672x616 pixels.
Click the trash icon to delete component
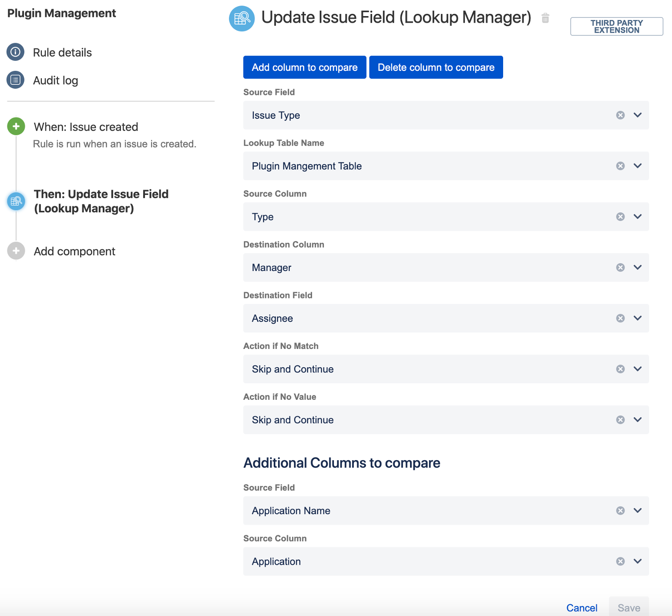coord(545,18)
